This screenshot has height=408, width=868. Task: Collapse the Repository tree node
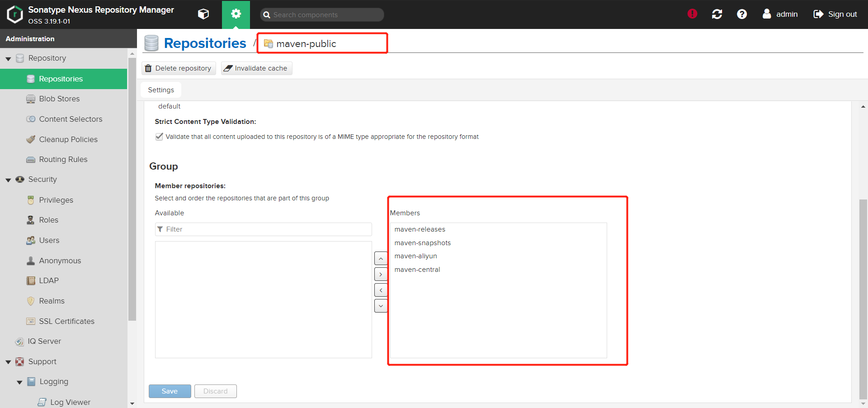tap(8, 58)
